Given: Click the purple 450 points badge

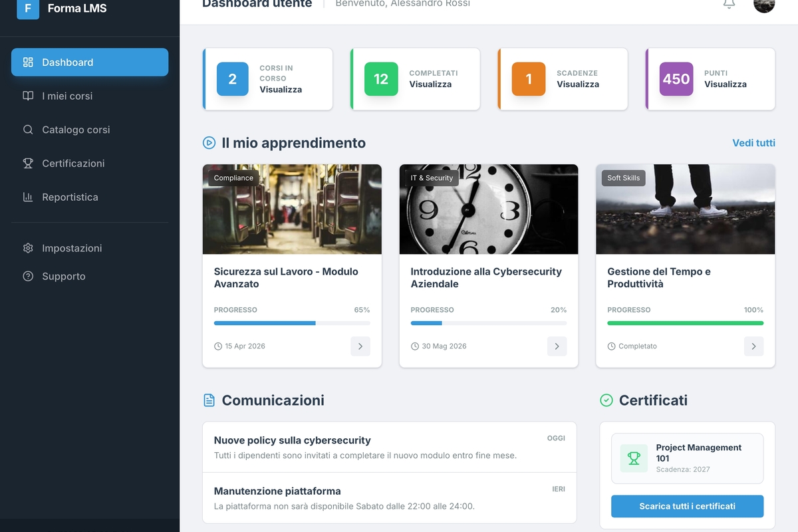Looking at the screenshot, I should 676,79.
